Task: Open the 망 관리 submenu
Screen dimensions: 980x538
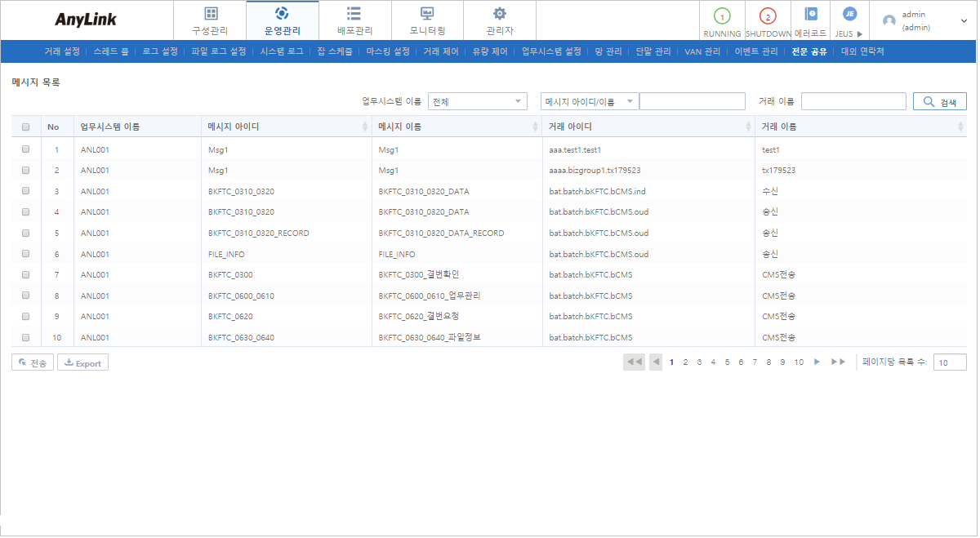Action: 608,51
